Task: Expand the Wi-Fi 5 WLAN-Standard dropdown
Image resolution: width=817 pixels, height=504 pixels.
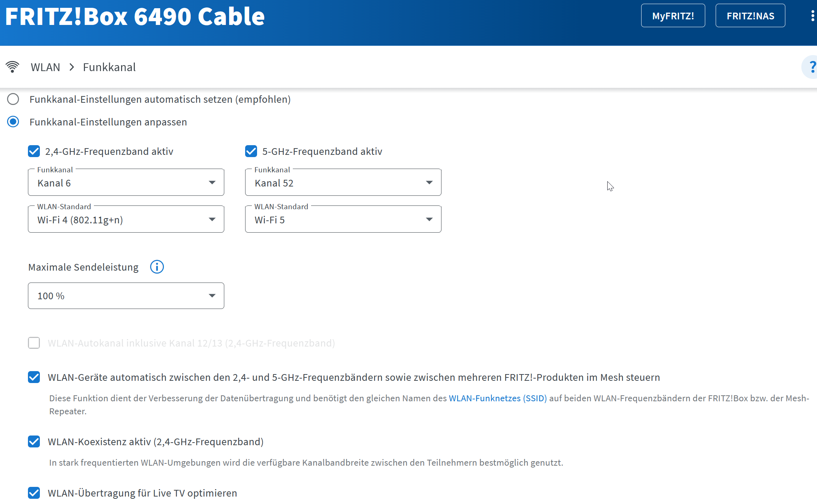Action: point(343,220)
